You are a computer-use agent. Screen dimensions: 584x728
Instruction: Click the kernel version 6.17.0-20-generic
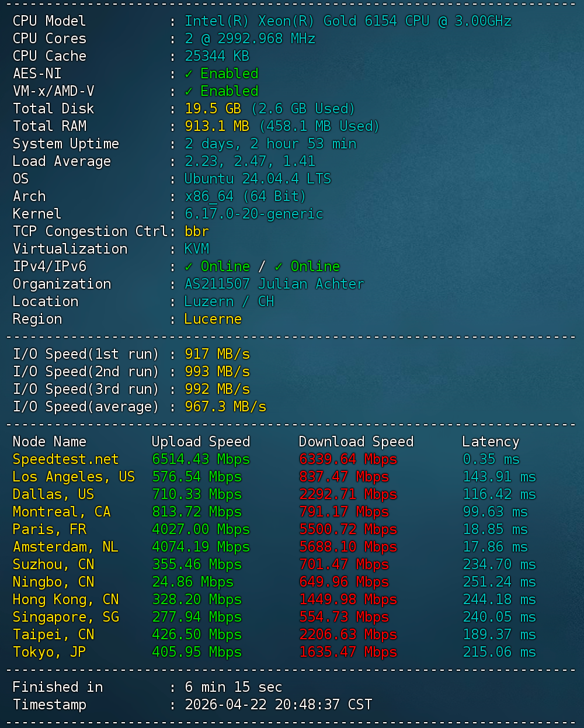pos(253,214)
